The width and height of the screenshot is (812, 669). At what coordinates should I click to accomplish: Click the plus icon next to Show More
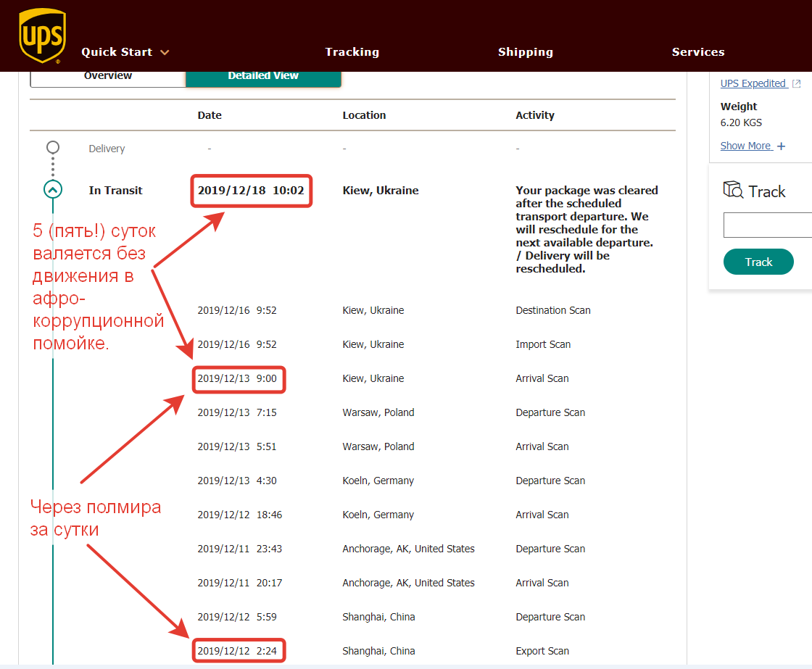pos(781,146)
